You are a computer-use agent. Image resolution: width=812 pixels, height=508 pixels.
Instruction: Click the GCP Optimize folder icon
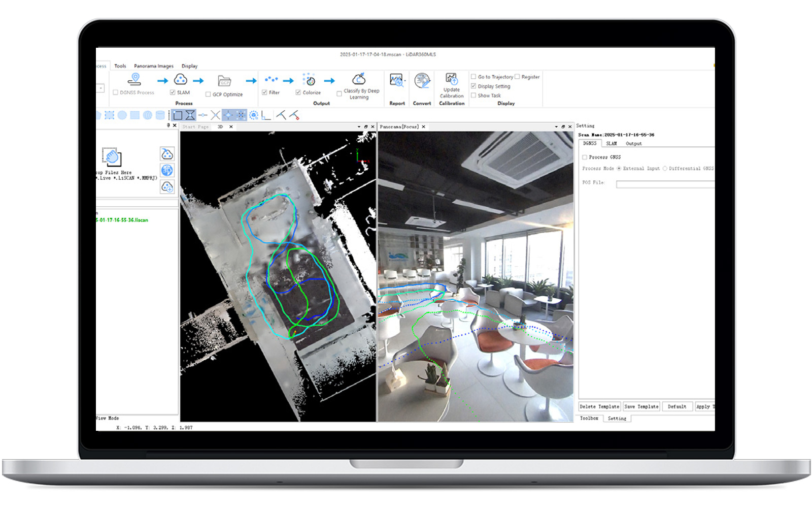point(224,81)
